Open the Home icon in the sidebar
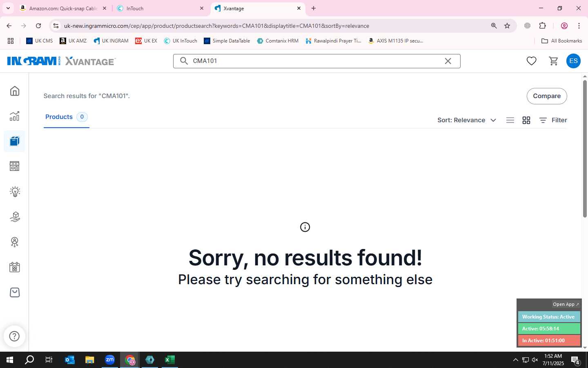 [x=15, y=91]
